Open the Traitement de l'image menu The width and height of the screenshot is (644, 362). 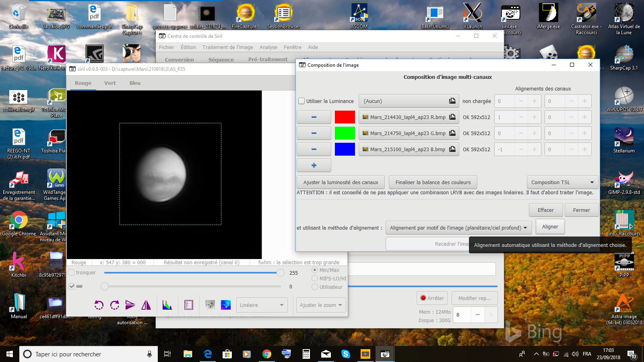227,47
